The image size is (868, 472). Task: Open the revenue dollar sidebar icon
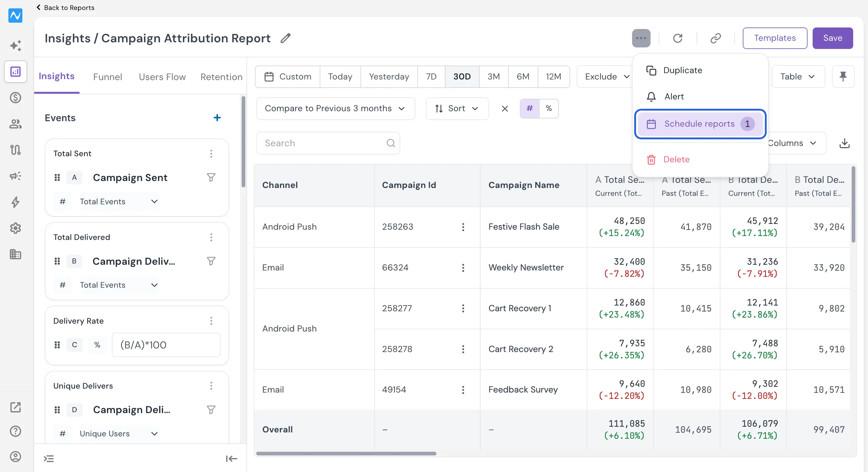point(15,98)
